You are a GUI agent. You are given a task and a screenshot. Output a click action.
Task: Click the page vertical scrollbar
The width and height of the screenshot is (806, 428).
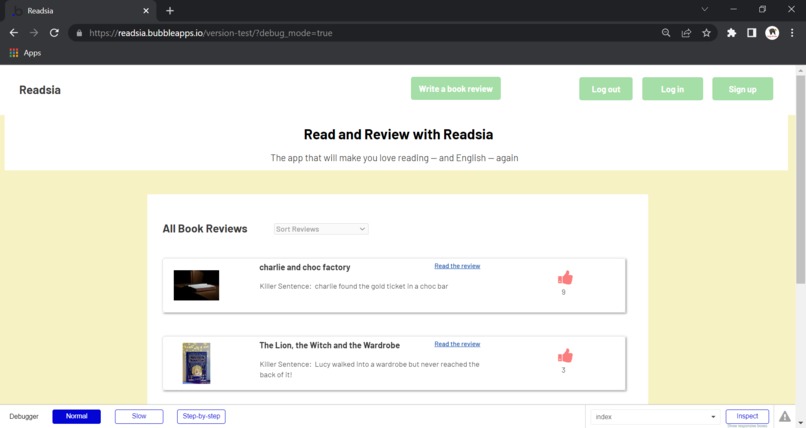pyautogui.click(x=800, y=180)
